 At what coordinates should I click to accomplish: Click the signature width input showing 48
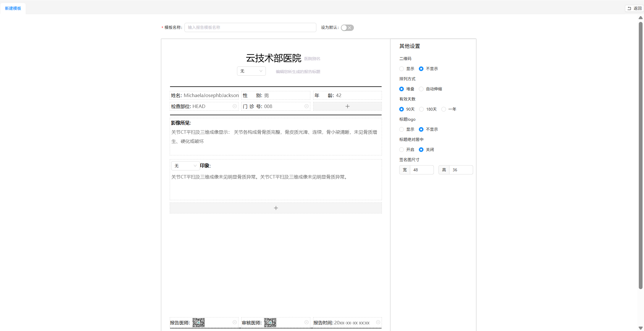pos(422,170)
